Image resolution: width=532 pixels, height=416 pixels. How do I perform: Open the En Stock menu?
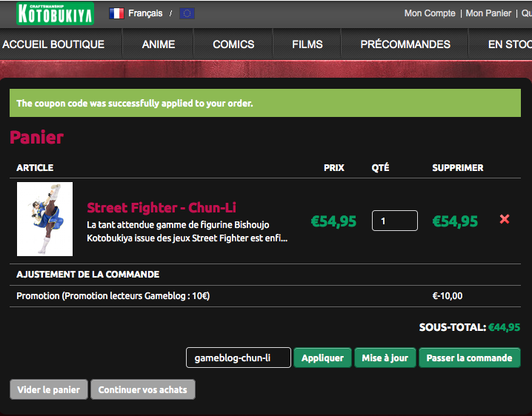[x=510, y=44]
